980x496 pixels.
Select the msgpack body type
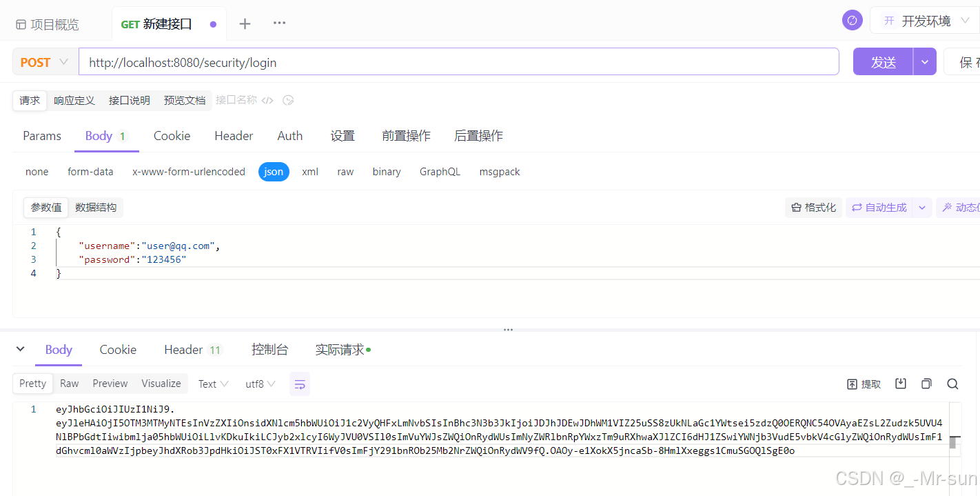pos(500,172)
